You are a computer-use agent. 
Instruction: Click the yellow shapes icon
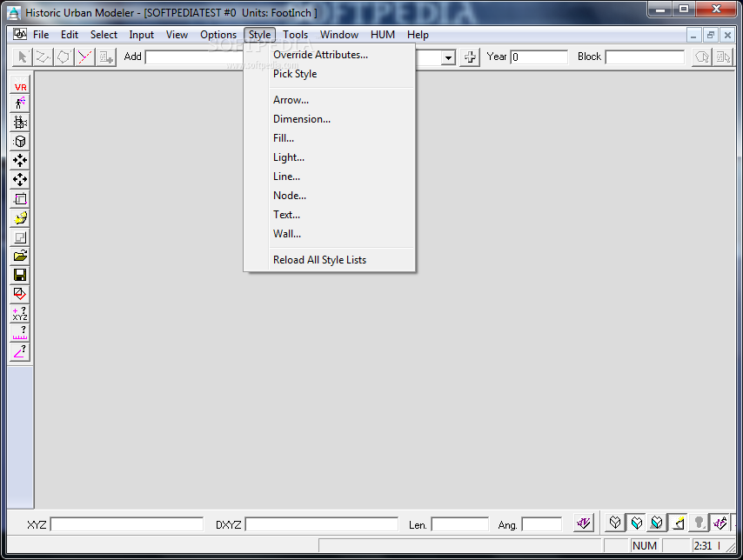coord(20,218)
